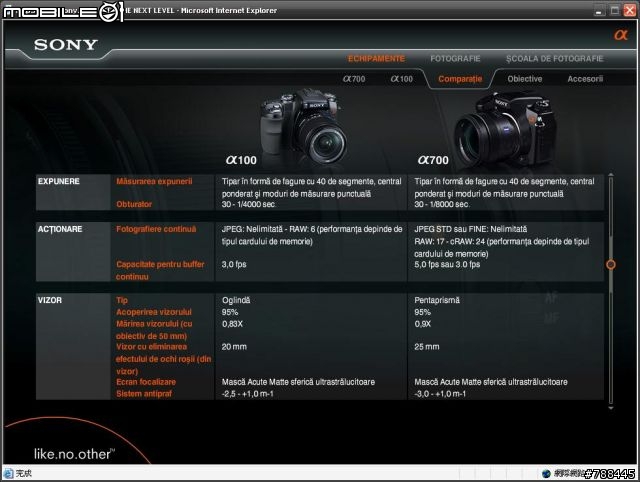Click the '20 mm' value
The image size is (640, 482).
pos(234,347)
